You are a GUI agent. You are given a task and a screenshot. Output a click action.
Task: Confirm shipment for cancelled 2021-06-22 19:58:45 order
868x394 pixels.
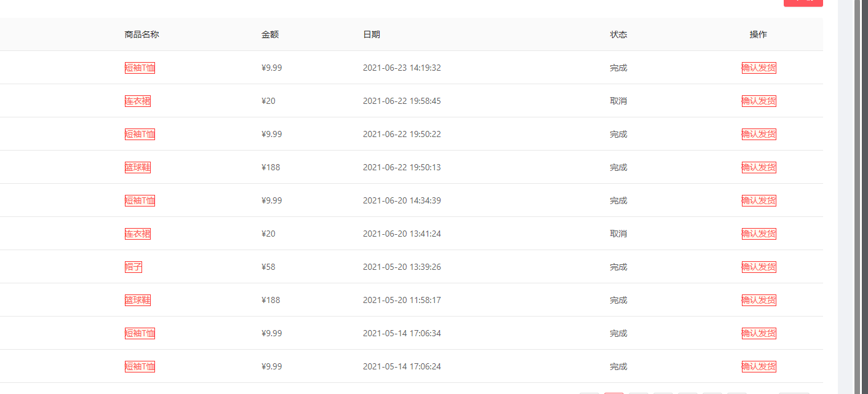tap(759, 101)
